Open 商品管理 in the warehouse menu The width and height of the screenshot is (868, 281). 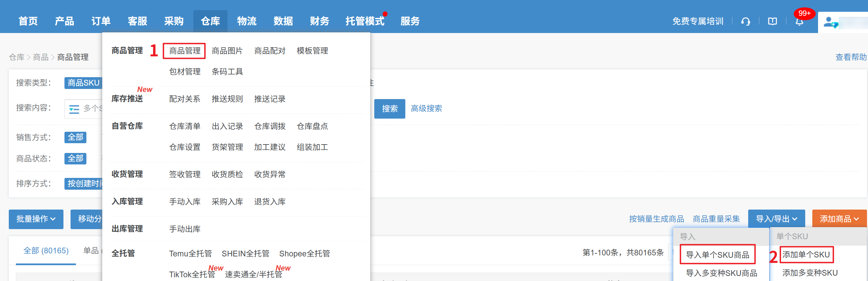[x=184, y=51]
